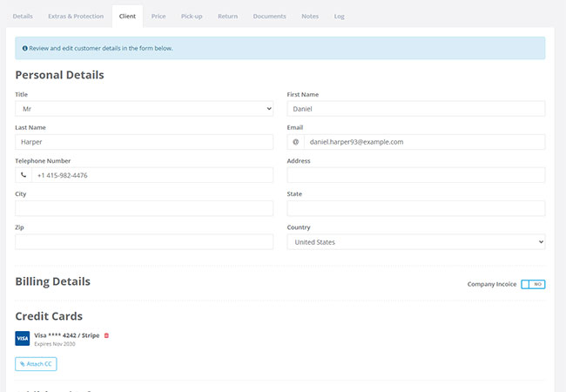Screen dimensions: 566x392
Task: Click the 'Personal Details' heading
Action: [x=59, y=75]
